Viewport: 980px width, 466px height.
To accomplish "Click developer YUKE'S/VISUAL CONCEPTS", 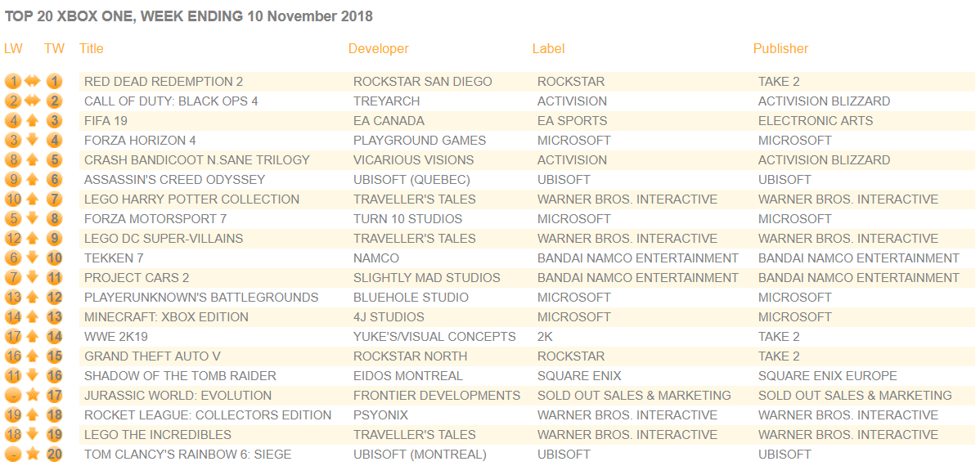I will tap(434, 337).
